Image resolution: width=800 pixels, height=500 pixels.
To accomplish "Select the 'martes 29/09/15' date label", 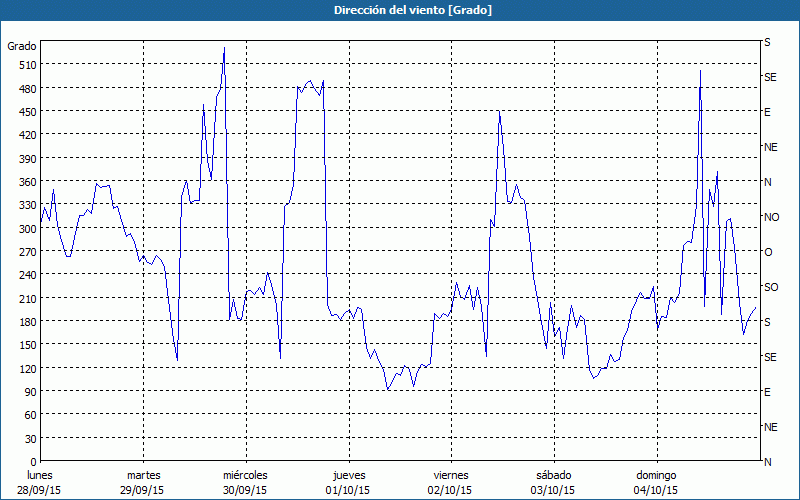I will point(143,482).
